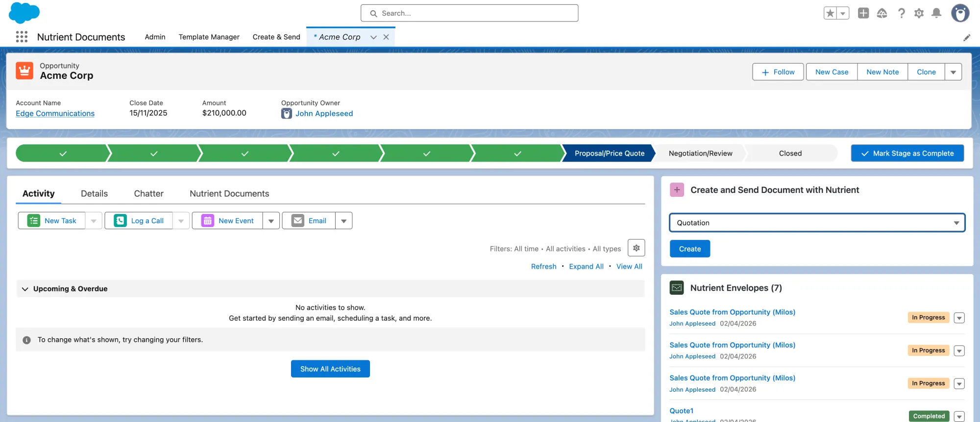The height and width of the screenshot is (422, 980).
Task: Open the user profile avatar
Action: [960, 13]
